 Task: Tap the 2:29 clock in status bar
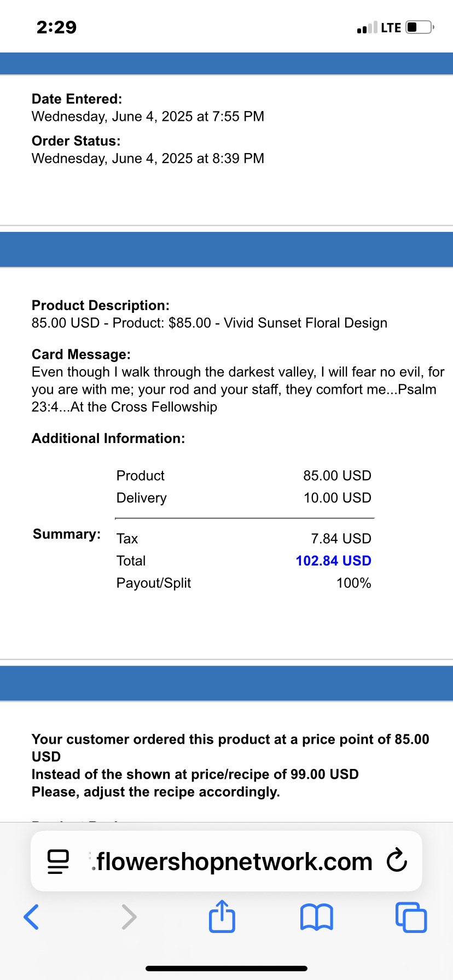tap(56, 27)
